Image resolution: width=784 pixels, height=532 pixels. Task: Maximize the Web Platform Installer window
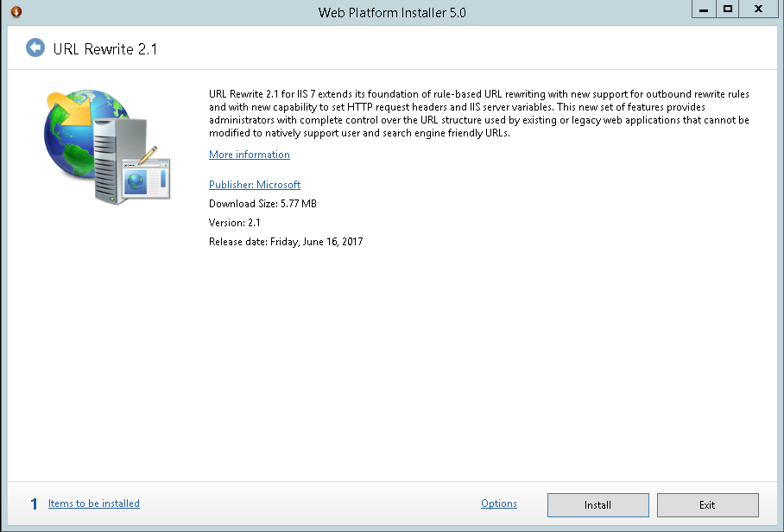click(x=728, y=9)
